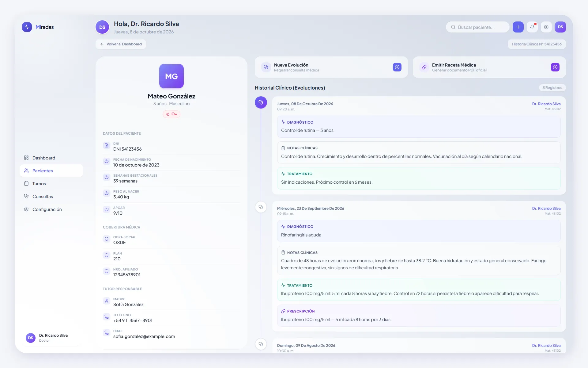Click the 3 Registros badge
This screenshot has height=368, width=588.
coord(552,88)
